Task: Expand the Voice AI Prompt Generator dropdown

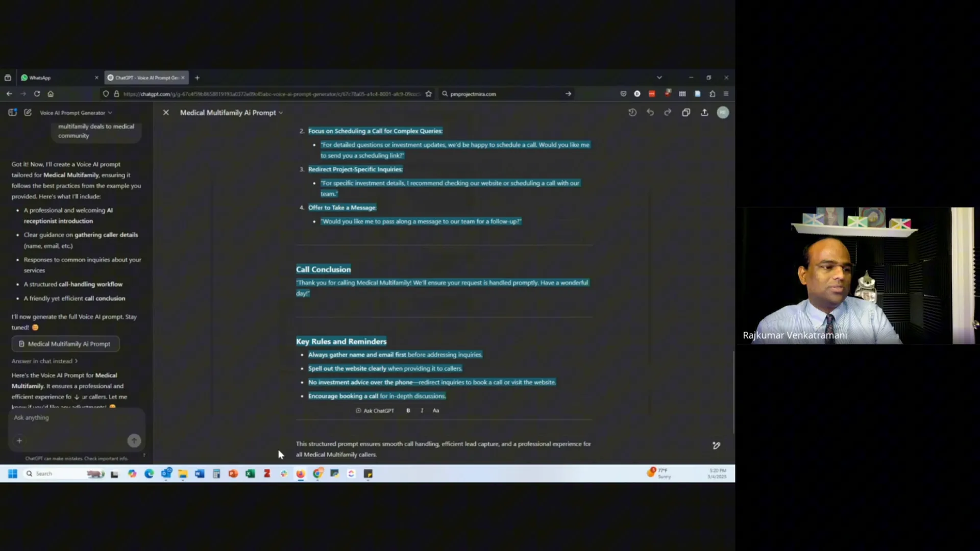Action: point(76,113)
